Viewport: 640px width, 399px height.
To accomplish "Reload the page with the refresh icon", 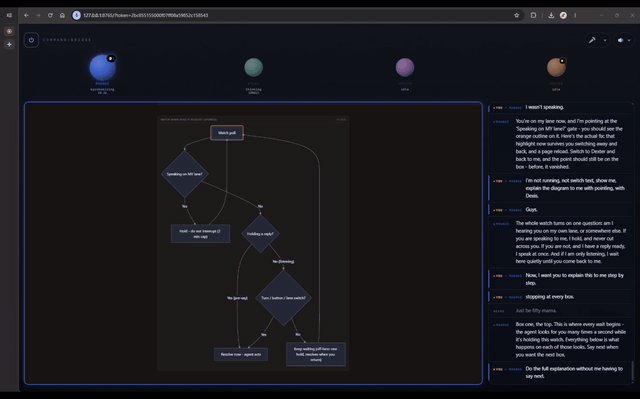I will [50, 15].
